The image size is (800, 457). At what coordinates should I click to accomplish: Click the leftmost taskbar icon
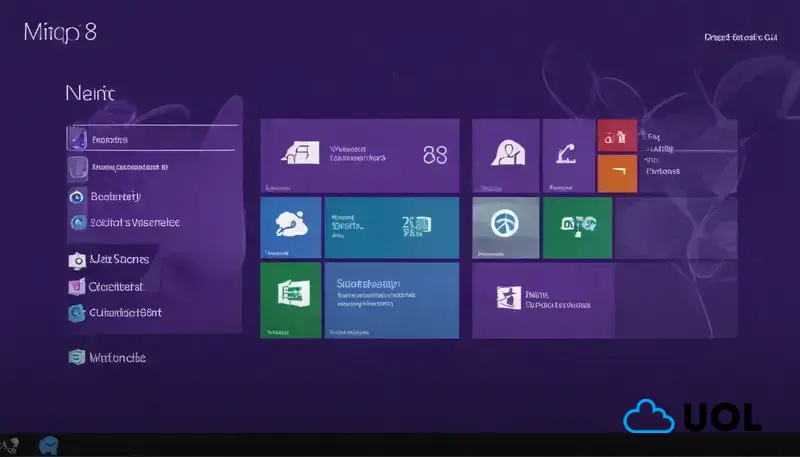[x=9, y=446]
